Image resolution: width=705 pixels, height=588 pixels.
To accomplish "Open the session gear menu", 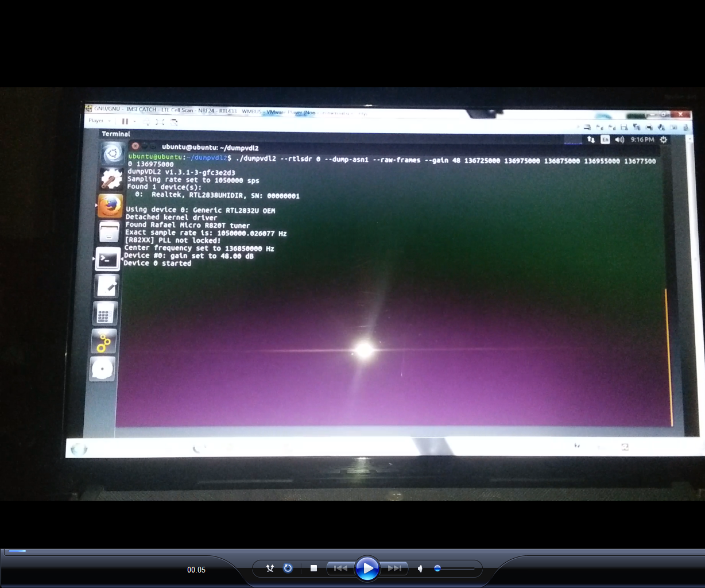I will 664,140.
